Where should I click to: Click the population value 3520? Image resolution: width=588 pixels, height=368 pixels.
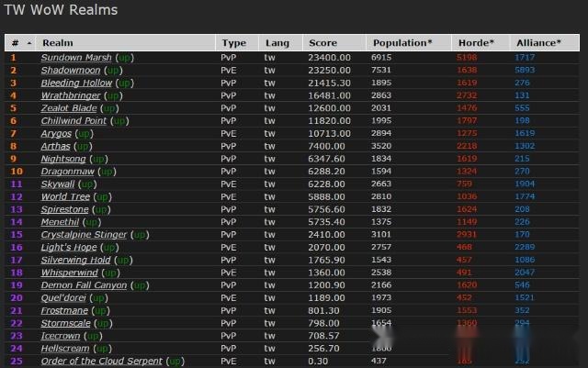tap(381, 146)
